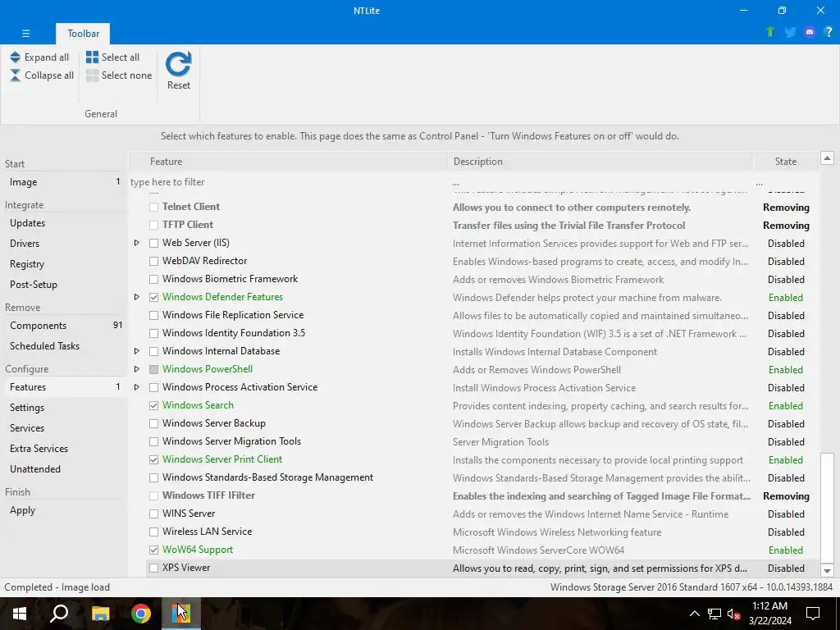Click the Collapse all icon
The width and height of the screenshot is (840, 630).
(x=15, y=75)
